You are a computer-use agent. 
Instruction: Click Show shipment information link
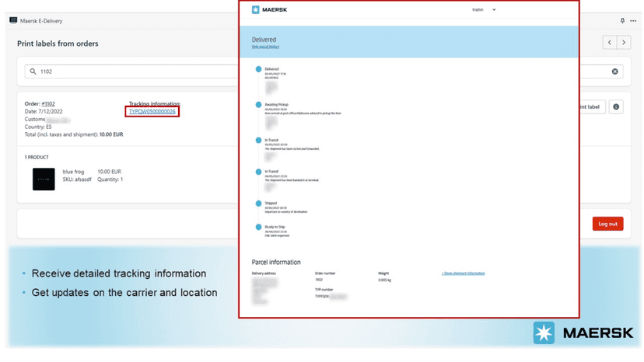464,273
